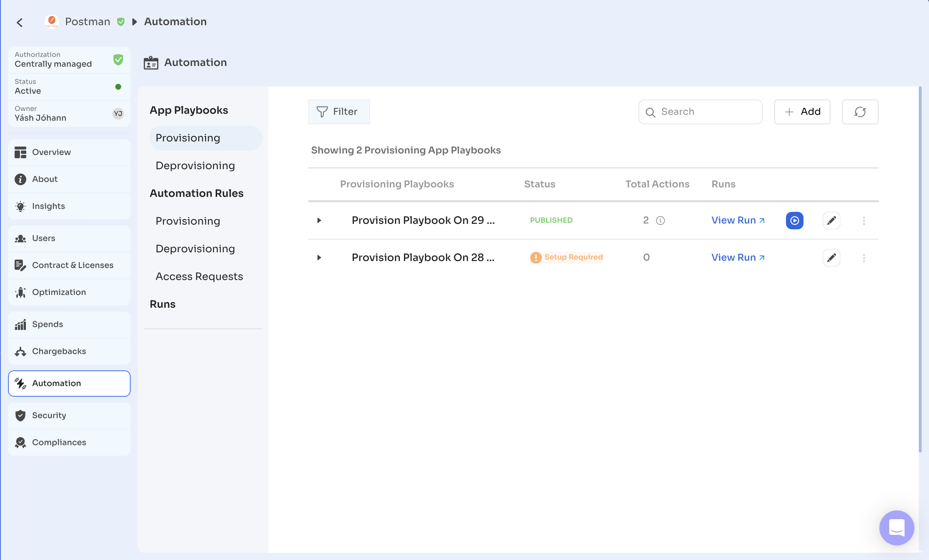Click the Provision Playbook On 29 name

pos(423,220)
